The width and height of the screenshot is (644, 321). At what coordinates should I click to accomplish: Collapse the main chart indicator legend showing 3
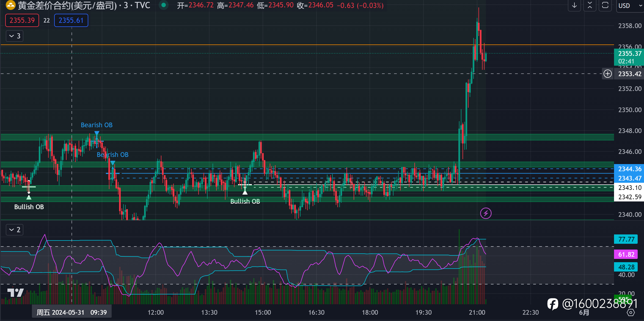pyautogui.click(x=15, y=36)
